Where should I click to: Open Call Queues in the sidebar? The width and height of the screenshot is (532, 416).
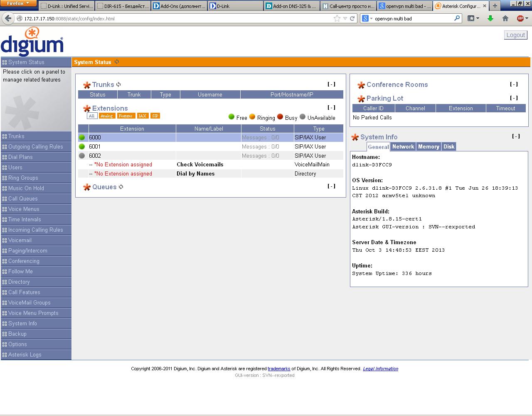point(36,198)
